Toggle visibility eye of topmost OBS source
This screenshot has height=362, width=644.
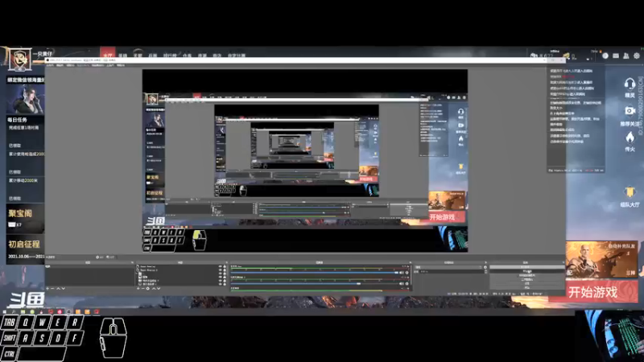click(x=220, y=267)
